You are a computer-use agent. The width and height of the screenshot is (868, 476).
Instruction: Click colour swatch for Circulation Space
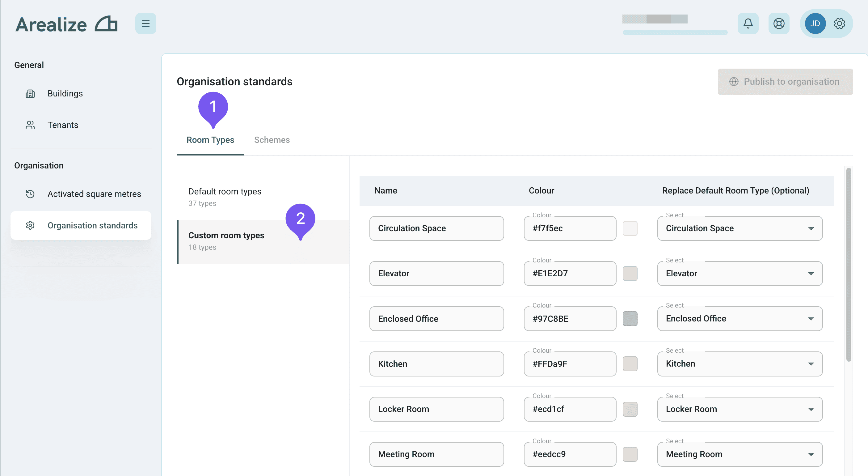(x=630, y=228)
